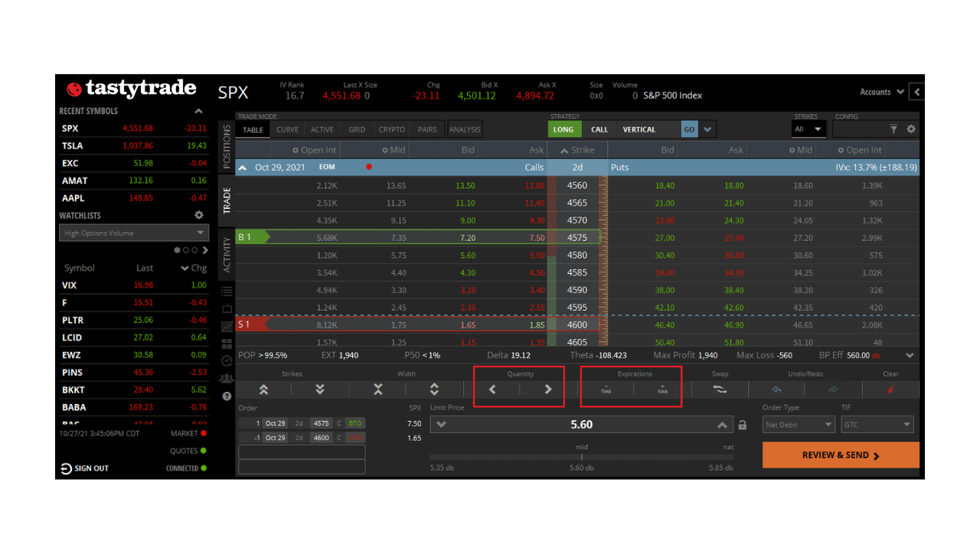Switch to the PAIRS trade mode tab
Screen dimensions: 980x551
pos(427,129)
